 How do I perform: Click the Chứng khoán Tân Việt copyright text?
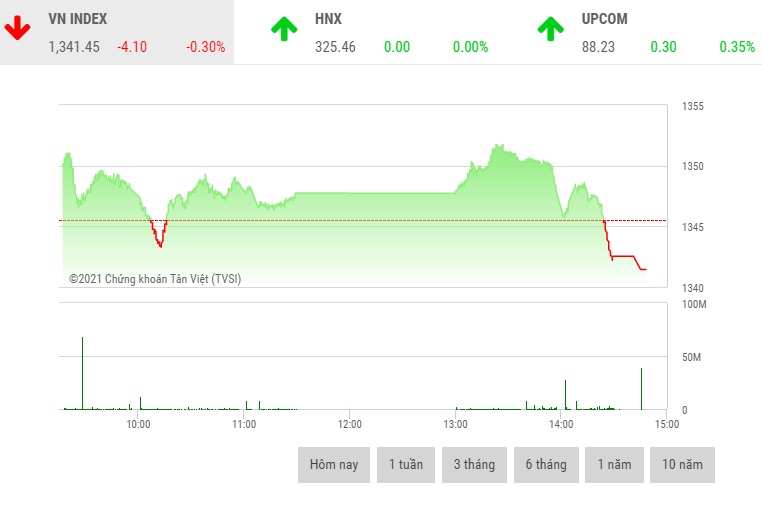pos(155,279)
